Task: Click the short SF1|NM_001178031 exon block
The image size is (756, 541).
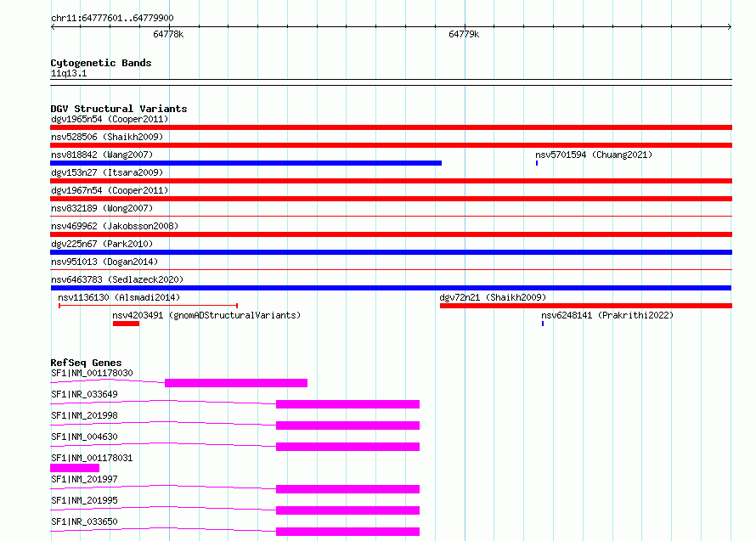Action: point(75,468)
